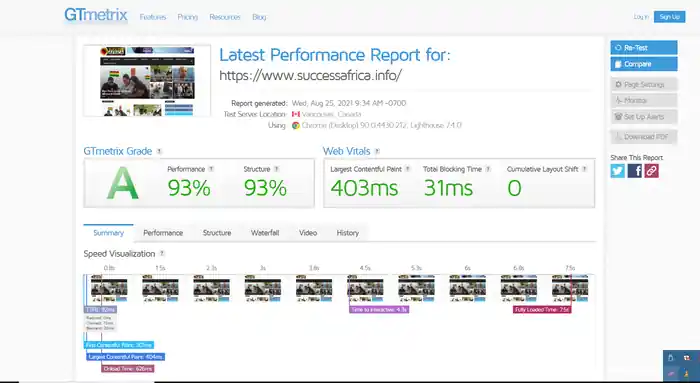
Task: Click Download PDF button
Action: click(644, 137)
